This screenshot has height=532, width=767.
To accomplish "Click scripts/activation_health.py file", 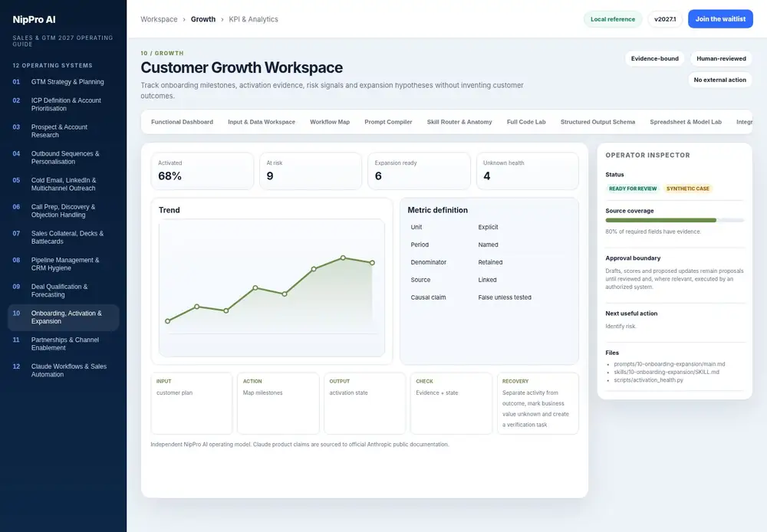I will (x=648, y=380).
